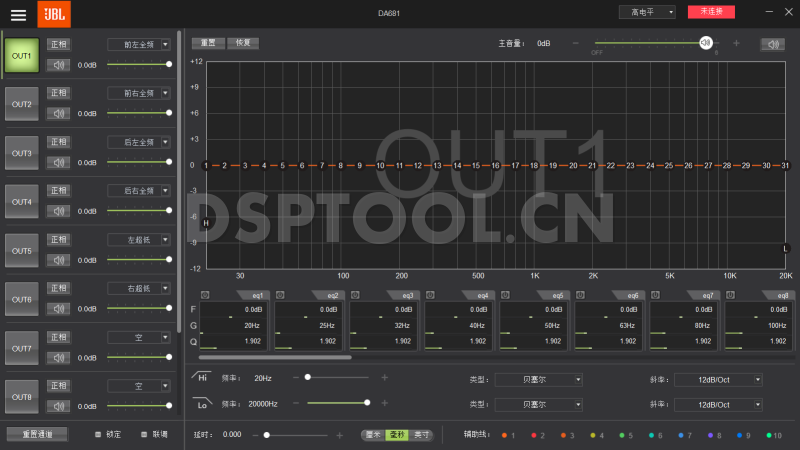
Task: Click EQ point 16 on graph
Action: click(495, 165)
